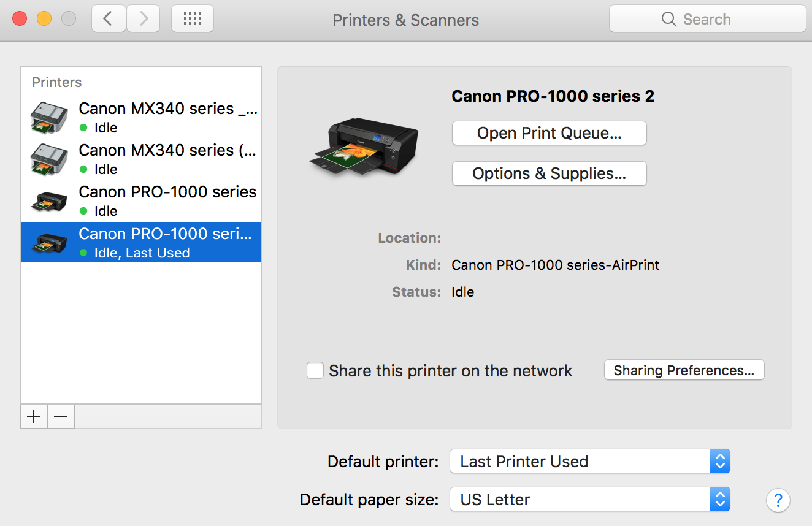The image size is (812, 526).
Task: Click Open Print Queue button
Action: (x=549, y=133)
